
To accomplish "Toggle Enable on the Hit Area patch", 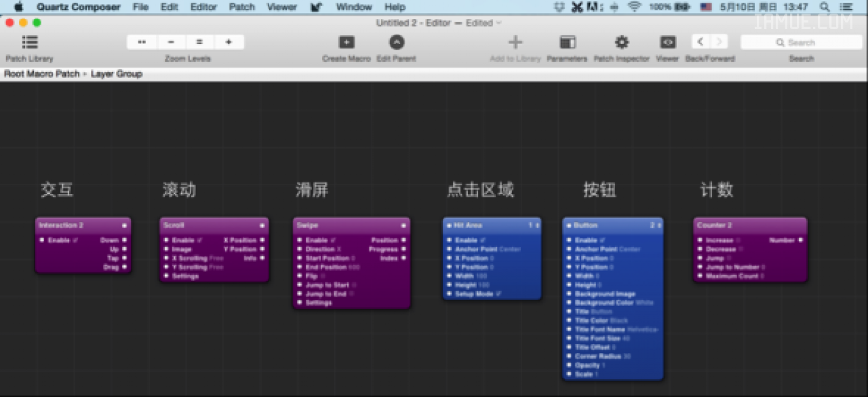I will pos(481,240).
